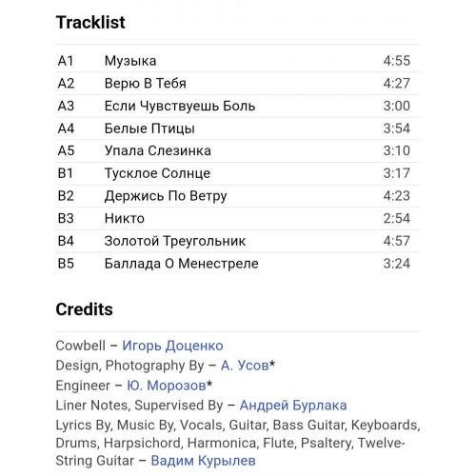The image size is (476, 476).
Task: Select track A1 Музыка
Action: (238, 61)
